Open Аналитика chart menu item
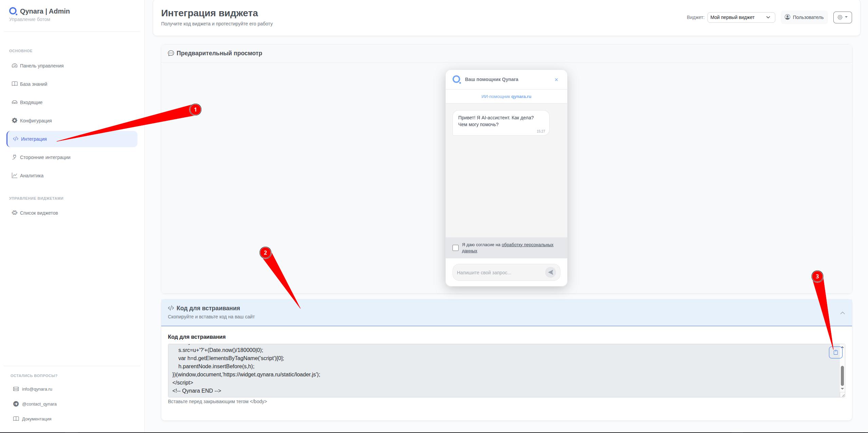The image size is (868, 433). pos(32,176)
